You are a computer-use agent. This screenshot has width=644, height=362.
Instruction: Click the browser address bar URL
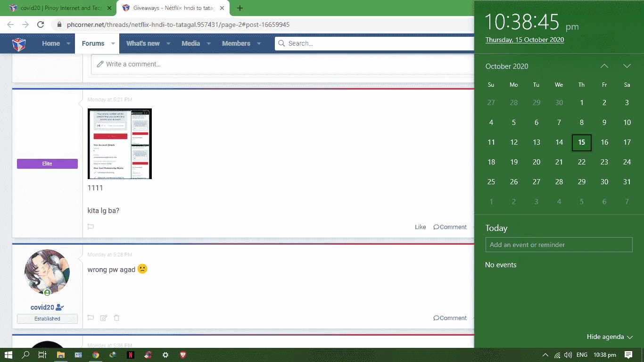tap(178, 25)
